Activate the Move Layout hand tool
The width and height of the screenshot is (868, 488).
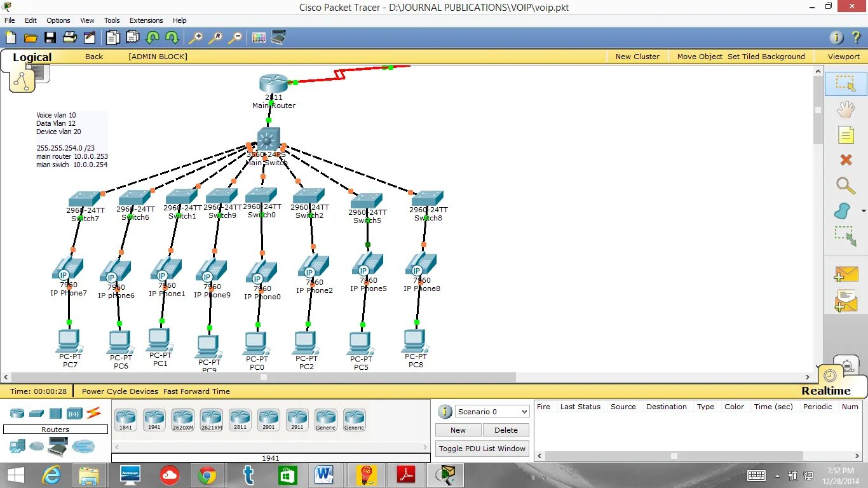[x=846, y=109]
